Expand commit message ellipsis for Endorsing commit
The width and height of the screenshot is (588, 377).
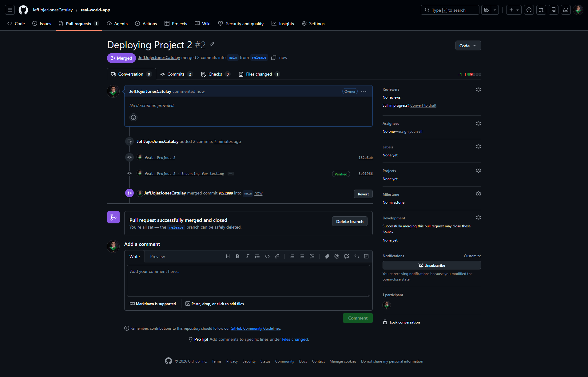tap(231, 174)
